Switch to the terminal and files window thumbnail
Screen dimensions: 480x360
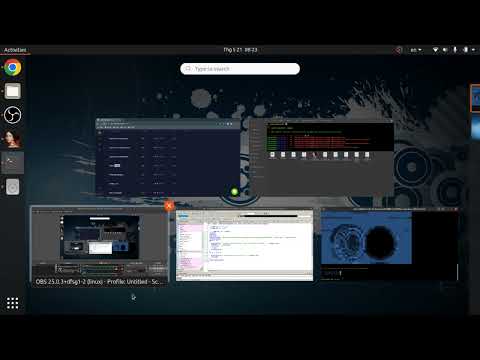click(x=322, y=157)
